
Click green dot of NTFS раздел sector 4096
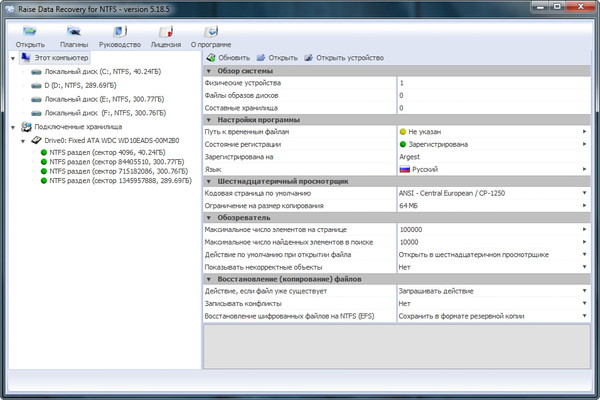point(44,152)
